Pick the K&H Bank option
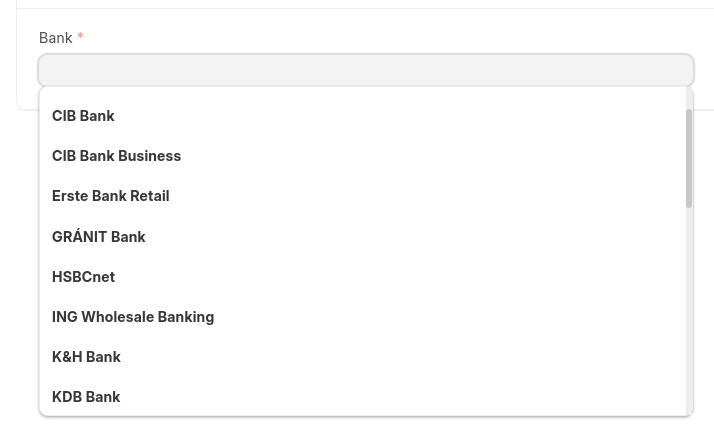Viewport: 714px width, 436px height. 86,357
